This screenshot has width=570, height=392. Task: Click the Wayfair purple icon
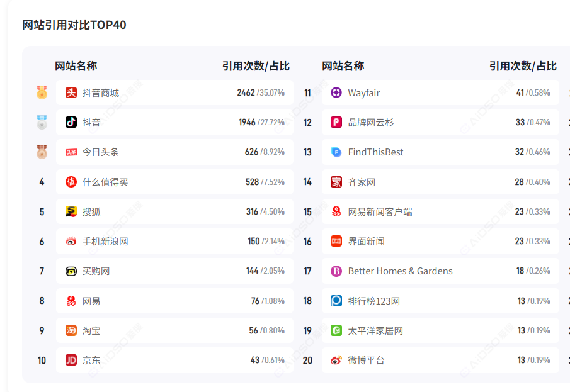[336, 92]
